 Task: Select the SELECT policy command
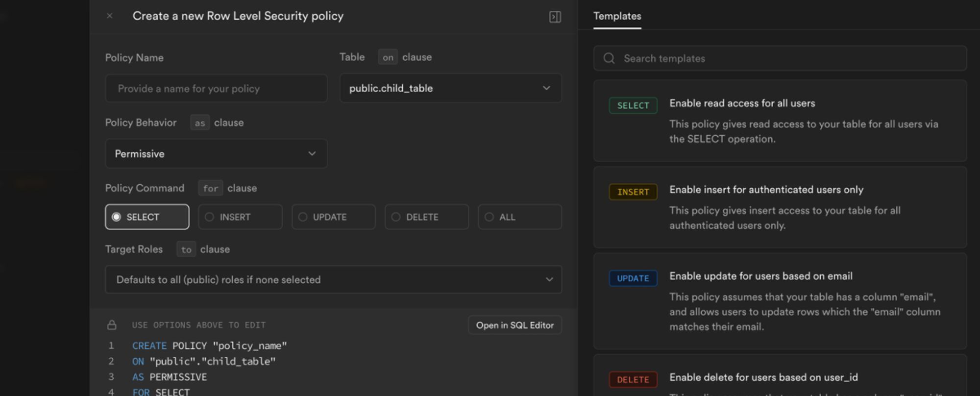click(147, 217)
